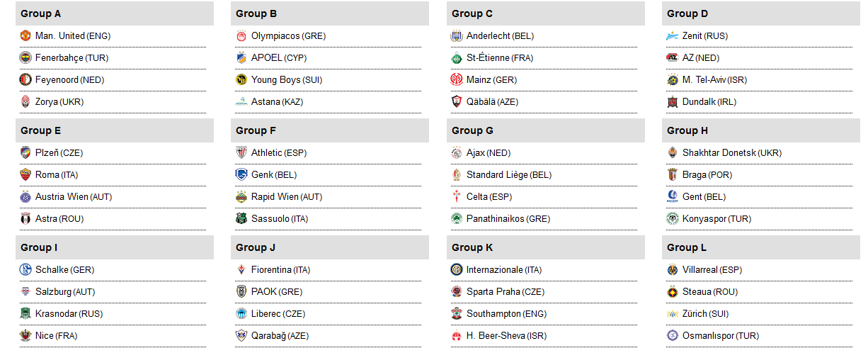The image size is (868, 353).
Task: Click the Shakhtar Donetsk logo
Action: [672, 153]
